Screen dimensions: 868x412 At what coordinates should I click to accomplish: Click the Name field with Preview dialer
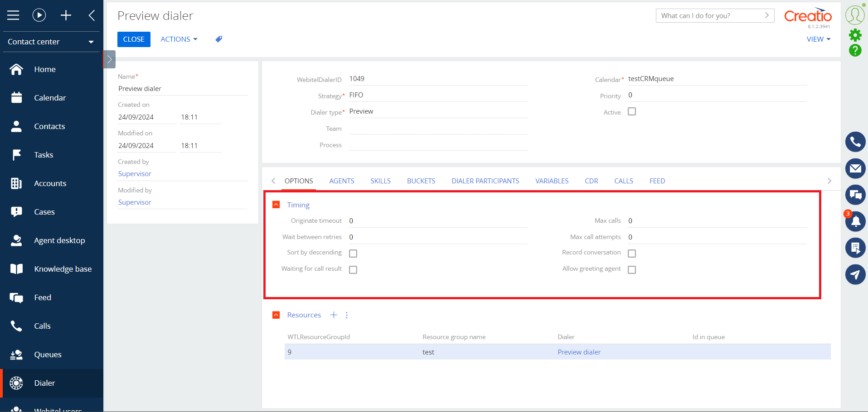pos(183,89)
